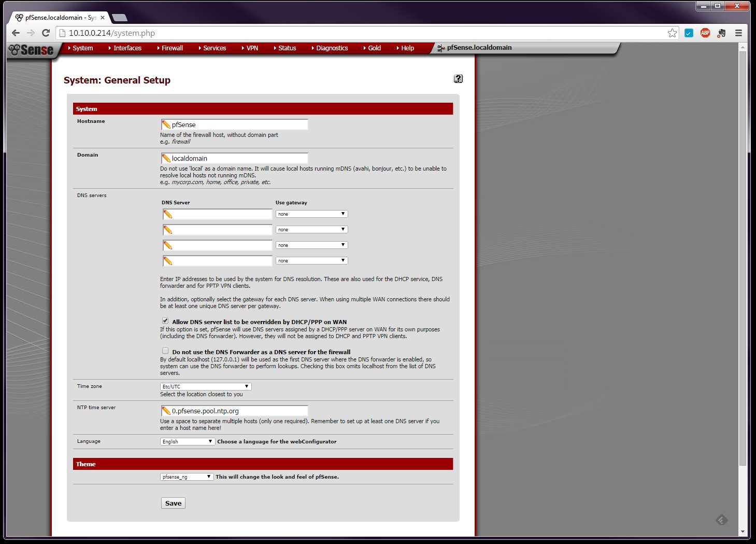Click the NTP time server input field
This screenshot has width=756, height=544.
pyautogui.click(x=234, y=411)
